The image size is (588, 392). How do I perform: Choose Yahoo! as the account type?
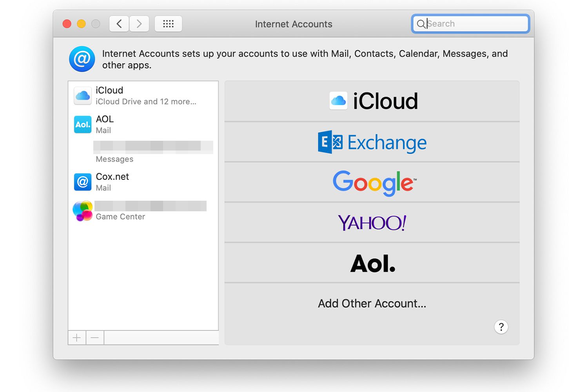pyautogui.click(x=372, y=223)
